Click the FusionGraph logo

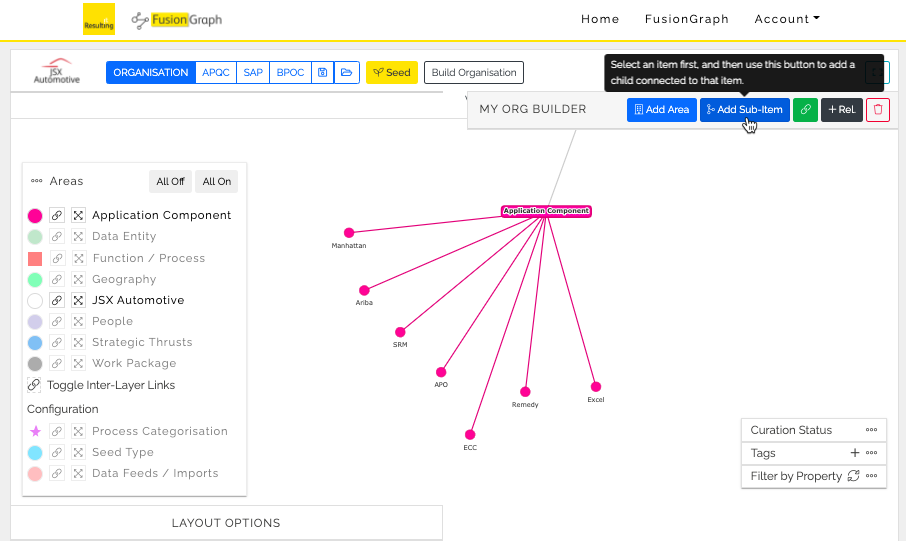coord(177,20)
